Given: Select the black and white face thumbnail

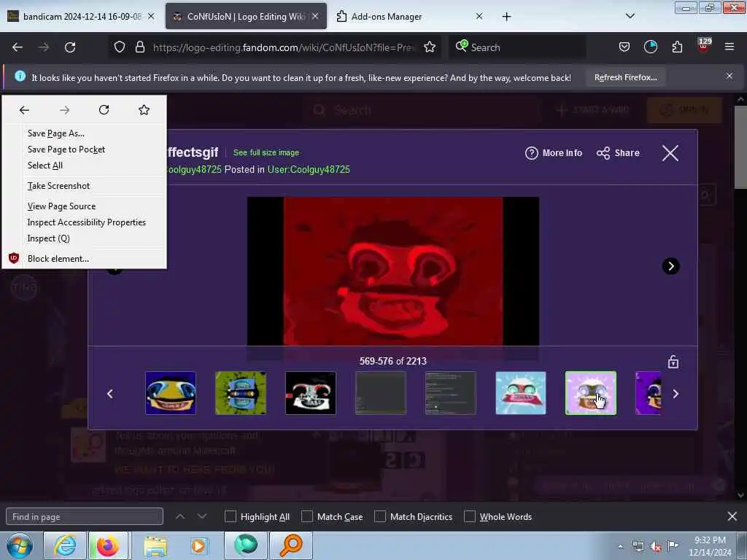Looking at the screenshot, I should click(311, 393).
